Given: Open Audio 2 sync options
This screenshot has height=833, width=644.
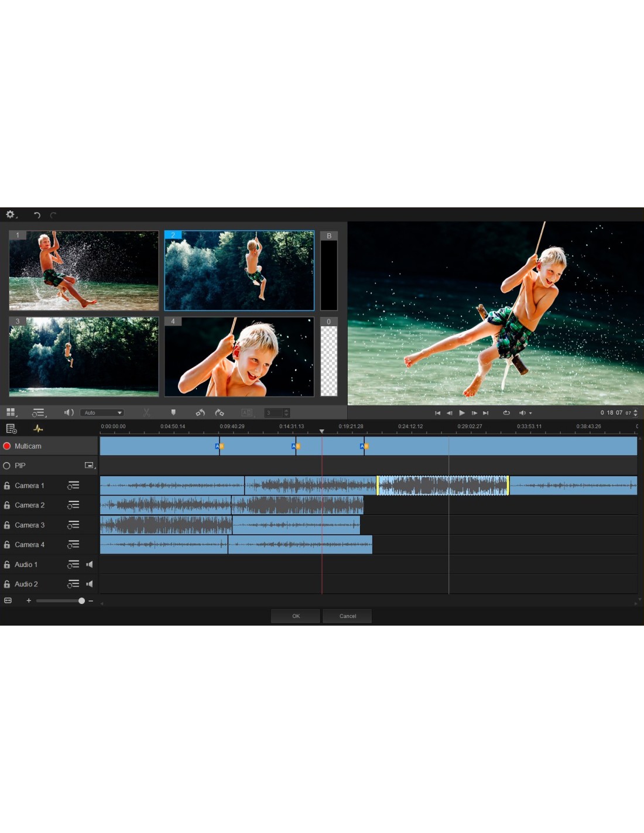Looking at the screenshot, I should (x=73, y=584).
